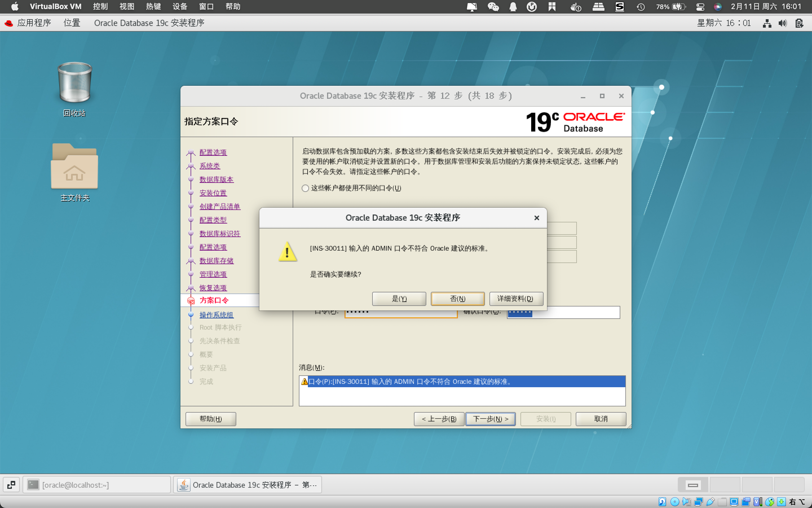Click the Siri icon in the menu bar
This screenshot has width=812, height=508.
click(x=717, y=6)
